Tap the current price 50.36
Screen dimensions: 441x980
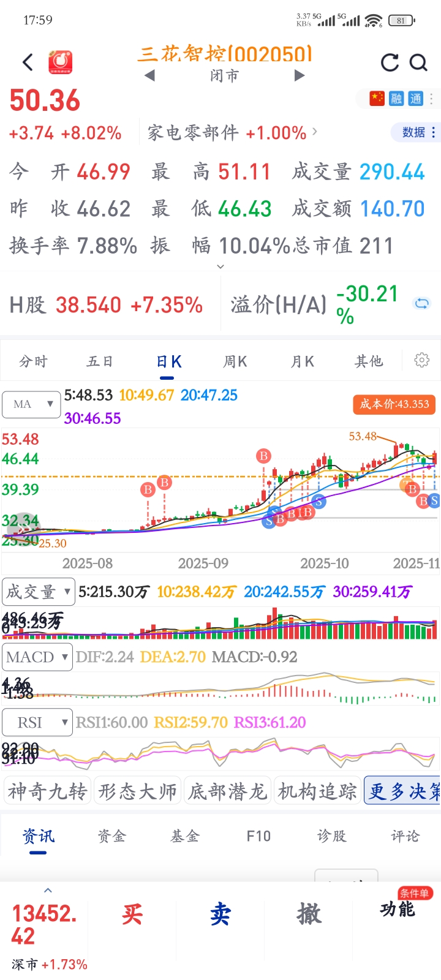pyautogui.click(x=45, y=100)
